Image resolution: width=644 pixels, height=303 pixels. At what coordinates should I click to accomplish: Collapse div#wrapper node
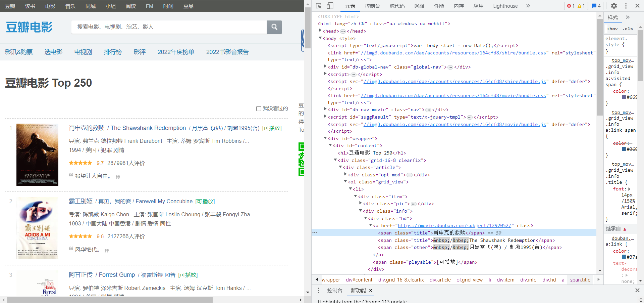(x=325, y=138)
